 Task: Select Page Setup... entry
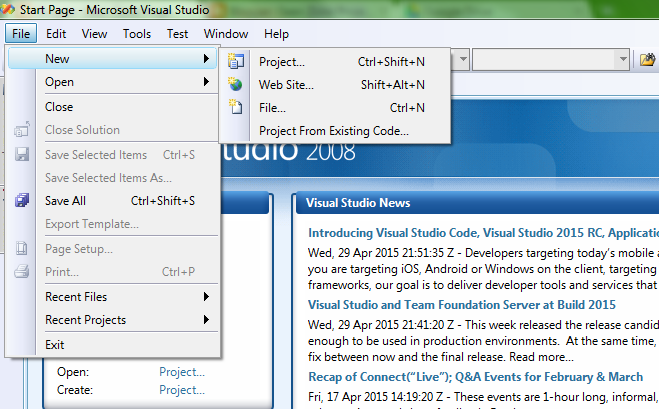pyautogui.click(x=112, y=249)
